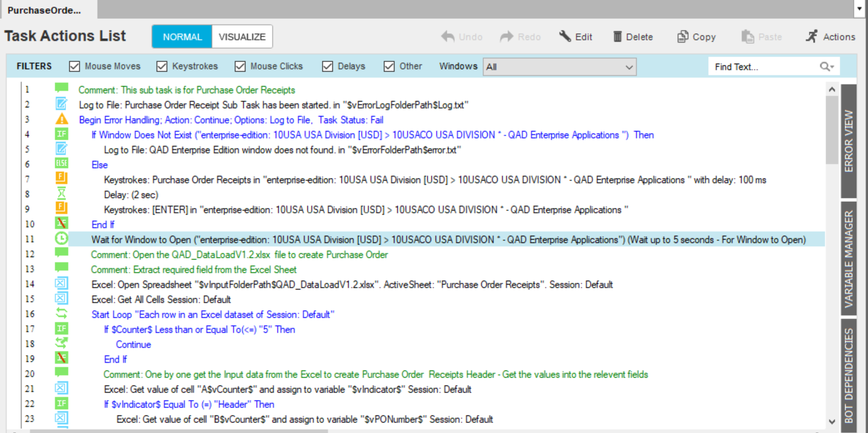Click the Edit wrench icon
This screenshot has width=868, height=433.
[565, 37]
